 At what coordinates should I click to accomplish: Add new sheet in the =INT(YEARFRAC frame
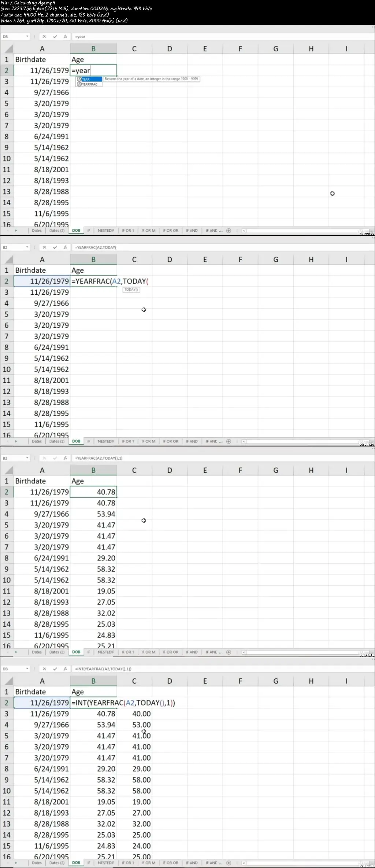point(229,863)
